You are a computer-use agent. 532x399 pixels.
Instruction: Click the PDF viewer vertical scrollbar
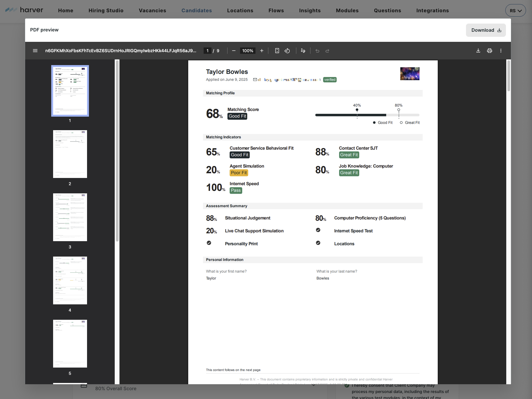508,76
